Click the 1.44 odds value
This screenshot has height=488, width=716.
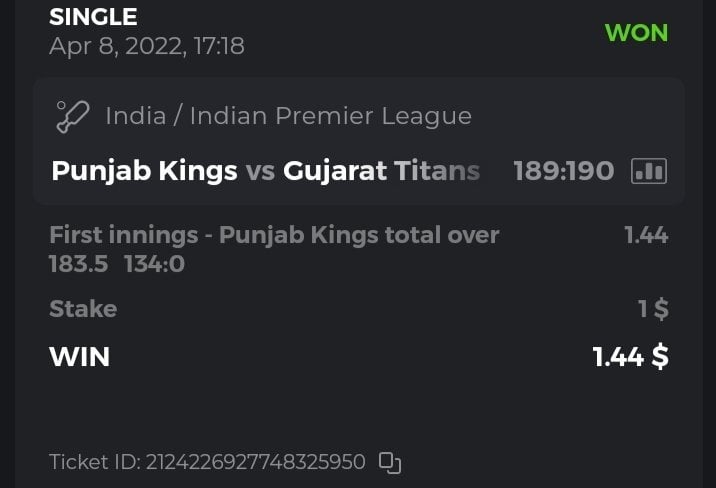(646, 236)
